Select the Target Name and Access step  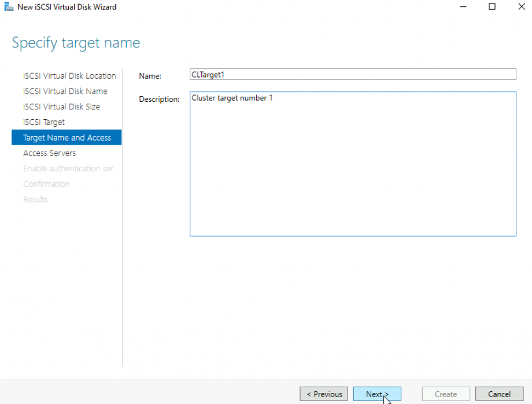point(66,137)
